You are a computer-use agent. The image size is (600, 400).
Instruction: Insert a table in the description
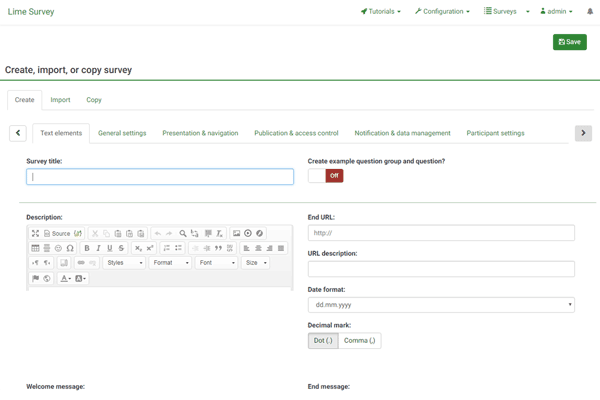(35, 248)
